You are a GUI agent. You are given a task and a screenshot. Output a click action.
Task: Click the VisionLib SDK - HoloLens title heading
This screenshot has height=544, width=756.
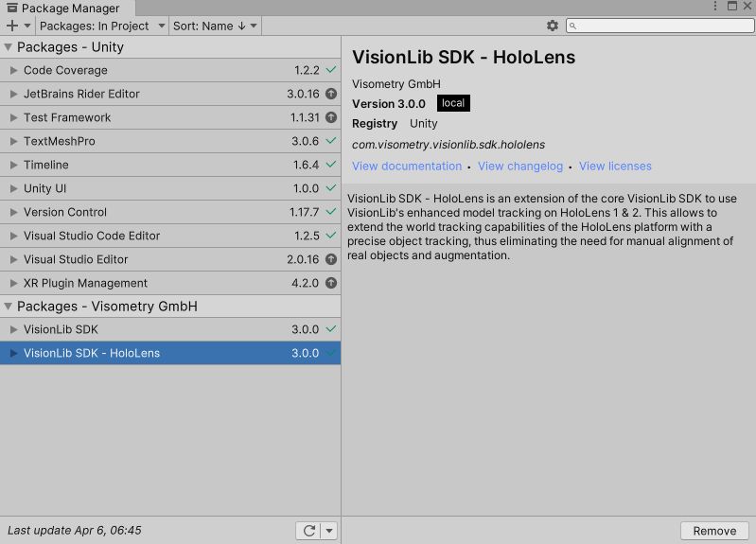coord(464,58)
